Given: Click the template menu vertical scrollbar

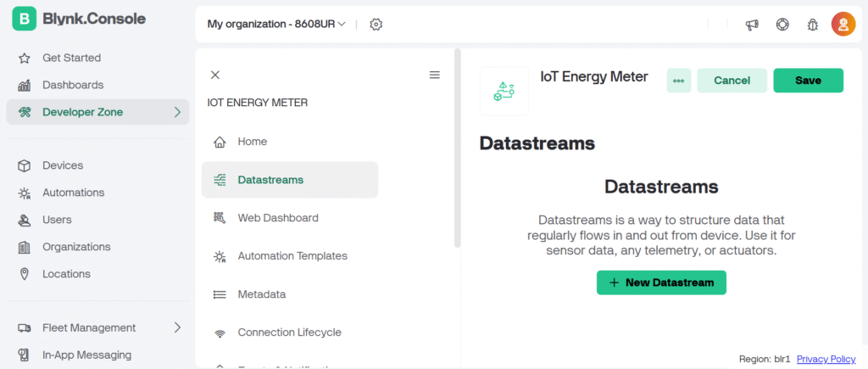Looking at the screenshot, I should tap(457, 148).
